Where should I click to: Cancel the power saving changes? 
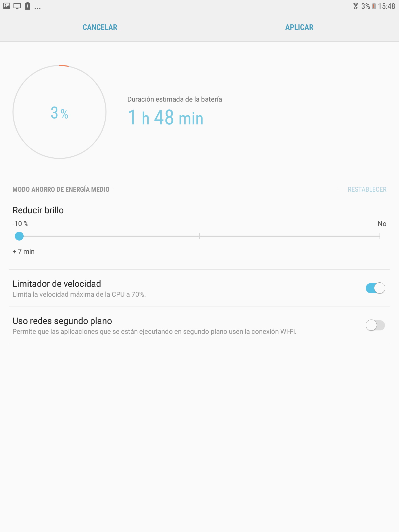click(100, 27)
